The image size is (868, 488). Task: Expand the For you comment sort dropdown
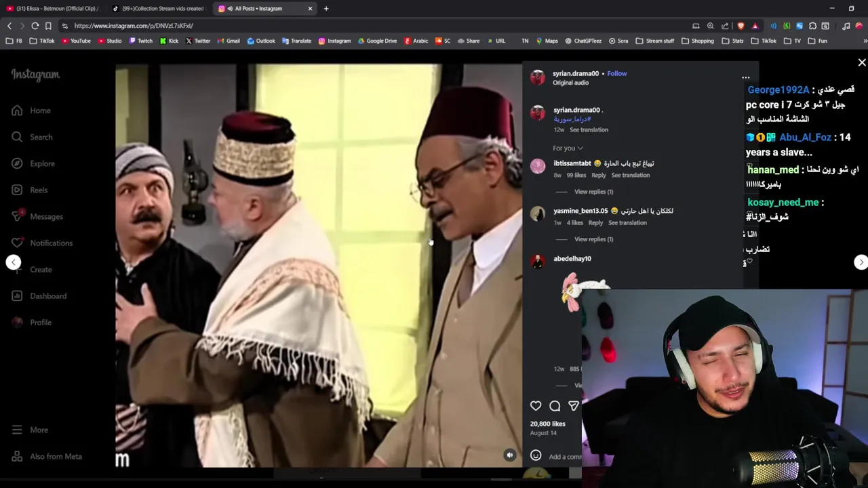[x=568, y=148]
